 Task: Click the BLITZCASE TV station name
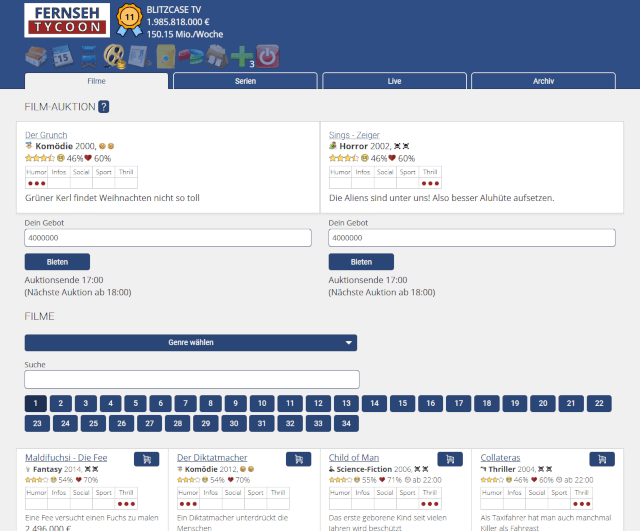pos(174,10)
